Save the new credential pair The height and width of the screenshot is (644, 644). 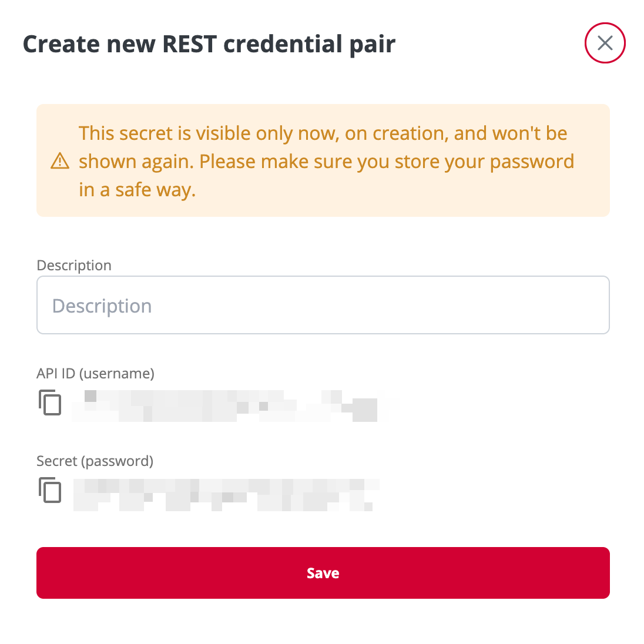(323, 572)
